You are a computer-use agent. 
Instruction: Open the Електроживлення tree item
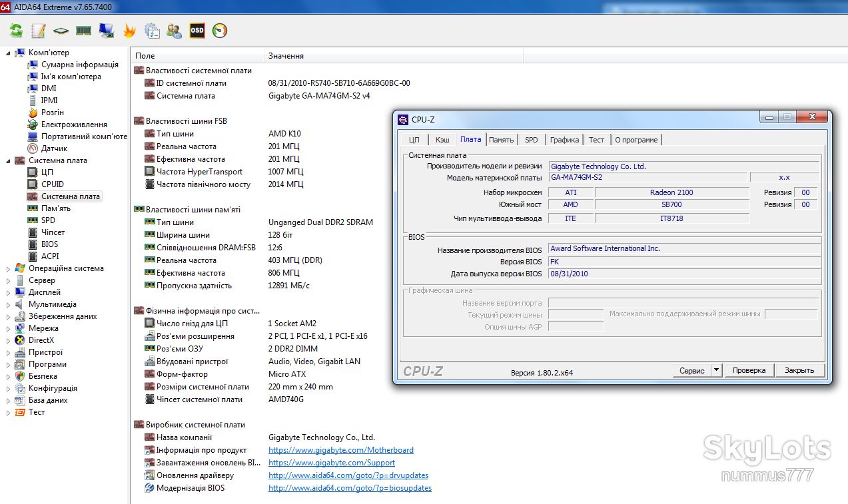(x=74, y=125)
